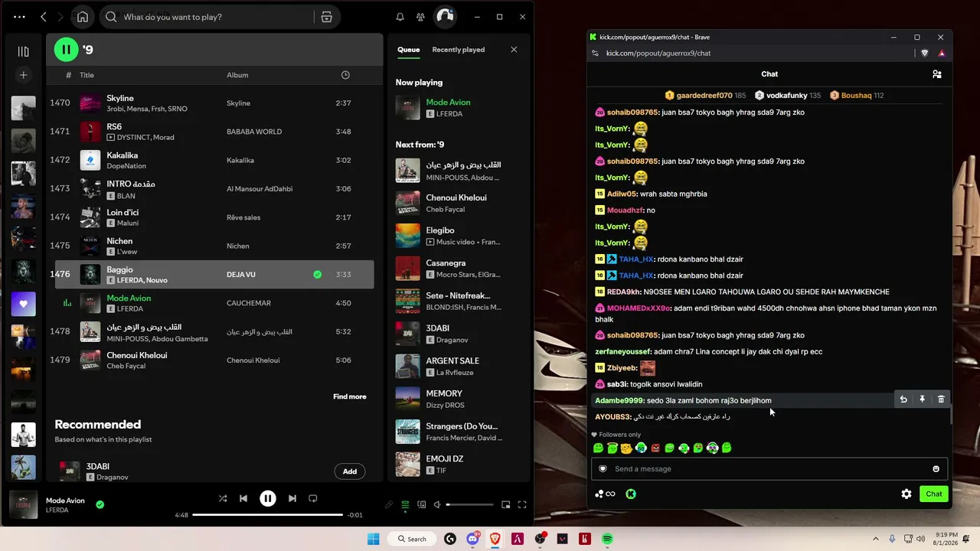Screen dimensions: 980x551
Task: Open Brave Shields icon in Kick window
Action: pos(925,54)
